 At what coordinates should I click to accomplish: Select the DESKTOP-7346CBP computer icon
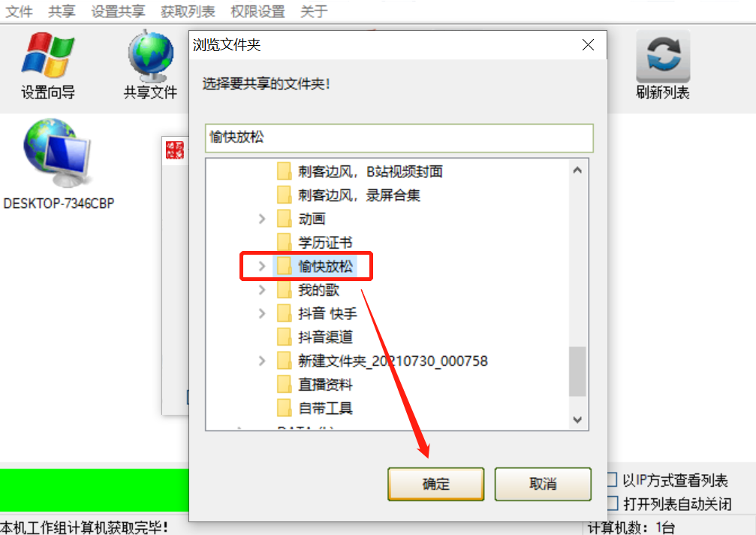[57, 153]
